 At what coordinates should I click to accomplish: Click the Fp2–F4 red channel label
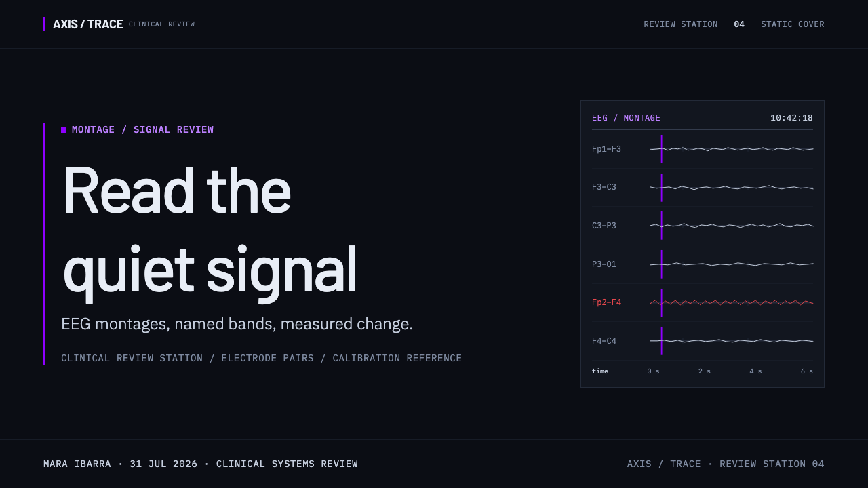pyautogui.click(x=606, y=302)
